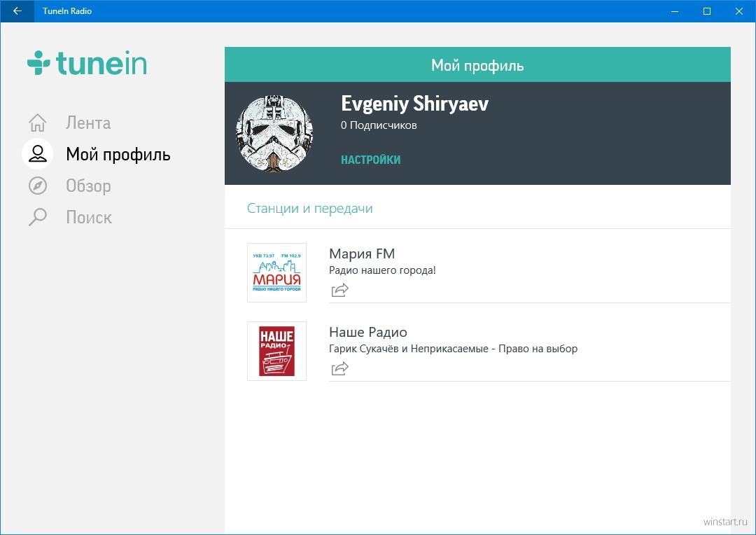
Task: Click the TuneIn logo
Action: pos(87,63)
